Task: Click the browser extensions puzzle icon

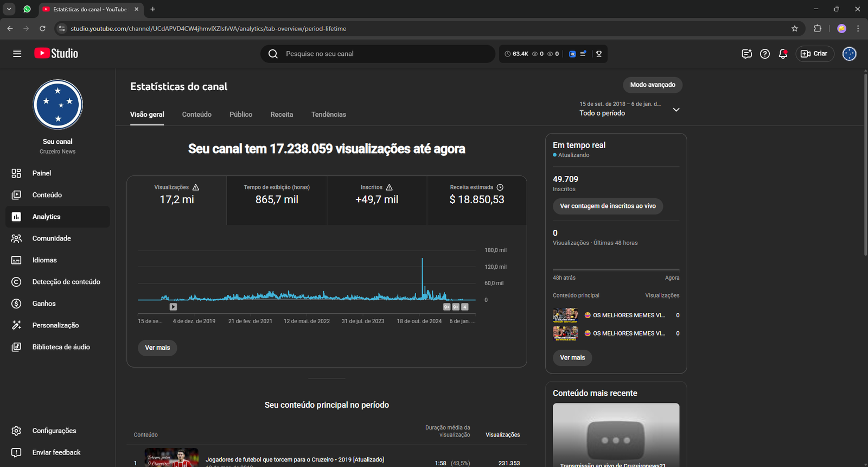Action: click(818, 29)
